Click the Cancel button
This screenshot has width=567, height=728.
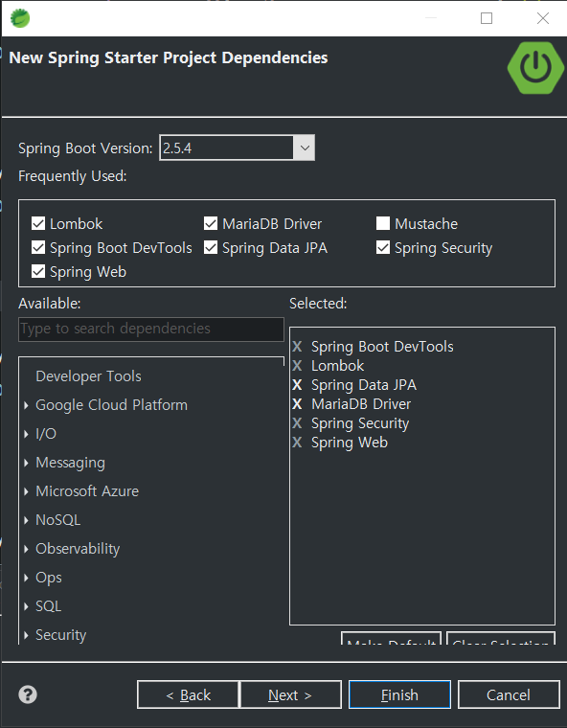(x=509, y=694)
